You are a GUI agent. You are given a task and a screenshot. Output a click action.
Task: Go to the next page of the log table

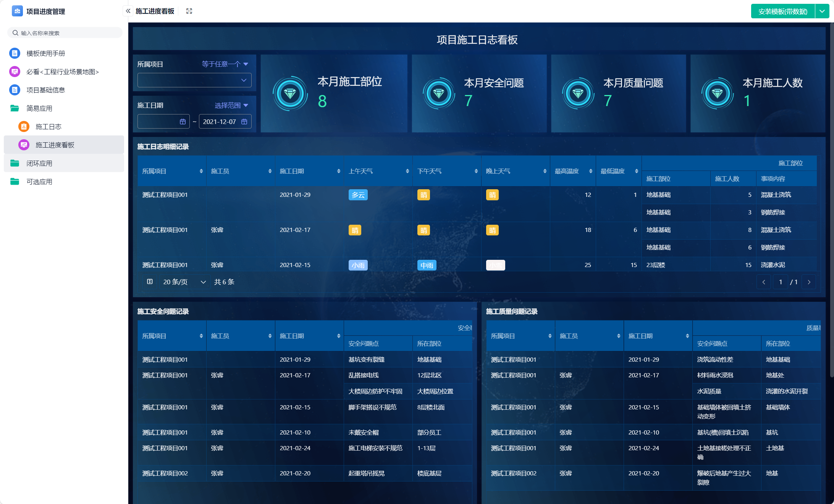click(x=809, y=282)
